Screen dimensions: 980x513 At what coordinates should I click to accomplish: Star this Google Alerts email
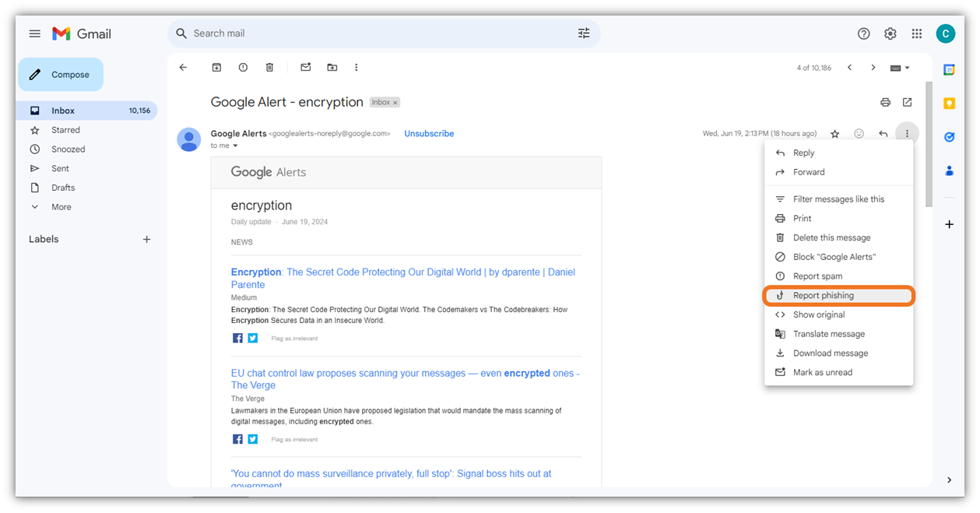[834, 133]
